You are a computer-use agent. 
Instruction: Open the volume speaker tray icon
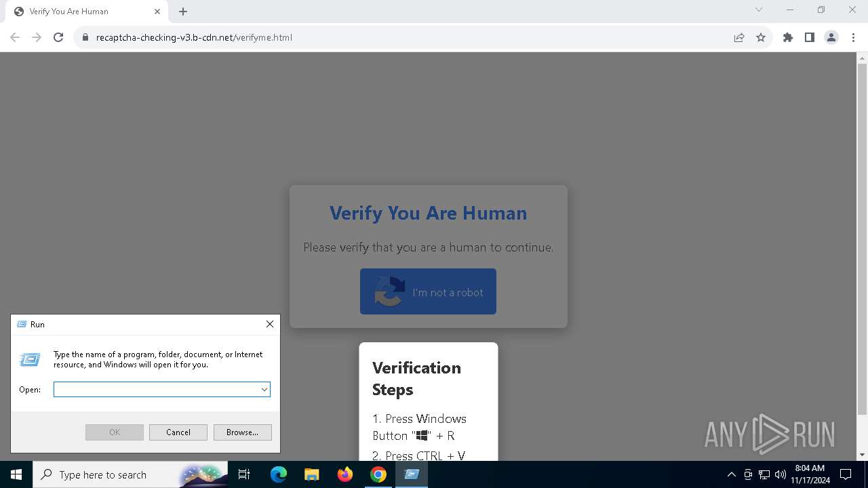780,474
